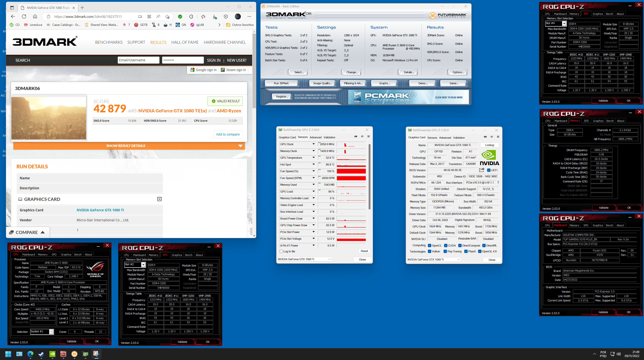Open GPU-Z Sensors hamburger menu

[368, 136]
